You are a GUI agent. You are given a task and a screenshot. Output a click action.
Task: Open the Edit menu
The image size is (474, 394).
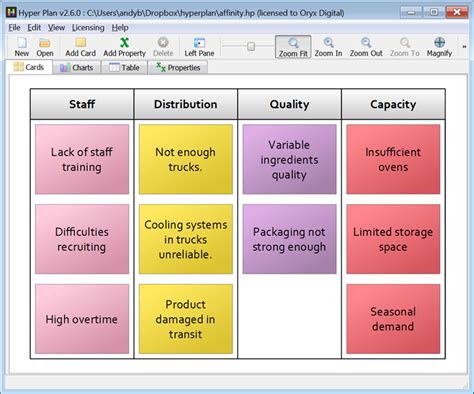point(34,28)
